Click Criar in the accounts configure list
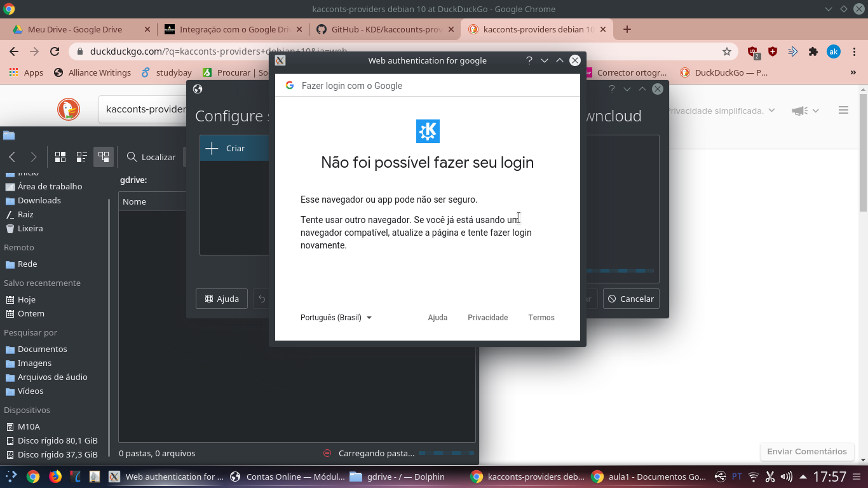868x488 pixels. (234, 148)
